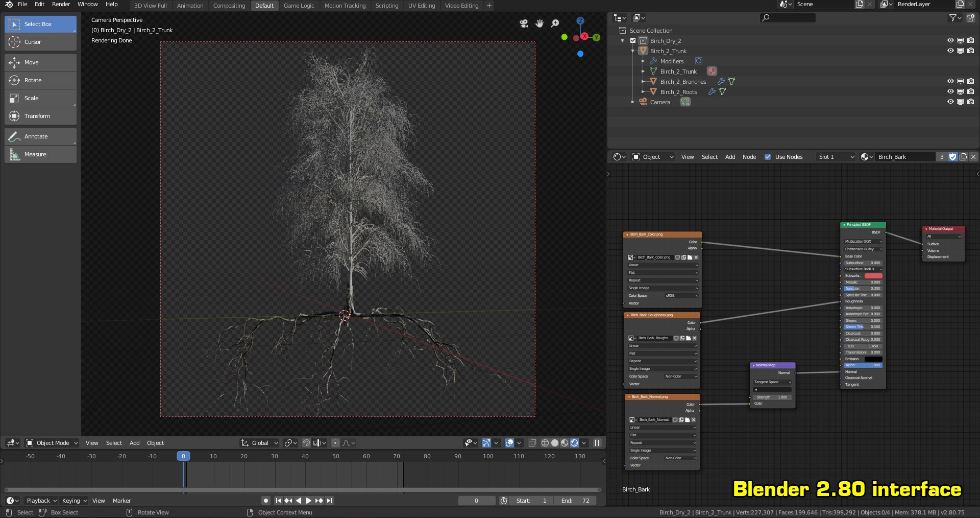Toggle Use Nodes checkbox
980x518 pixels.
[x=768, y=157]
